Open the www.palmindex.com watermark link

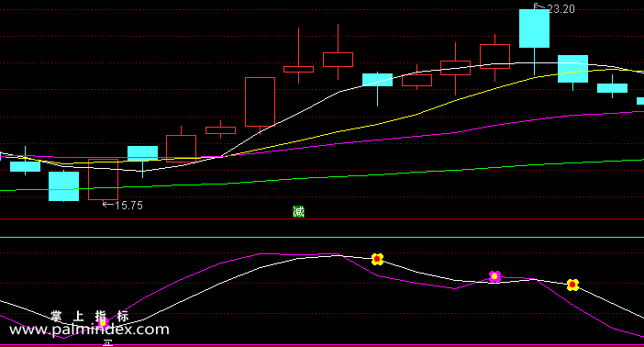pos(89,330)
